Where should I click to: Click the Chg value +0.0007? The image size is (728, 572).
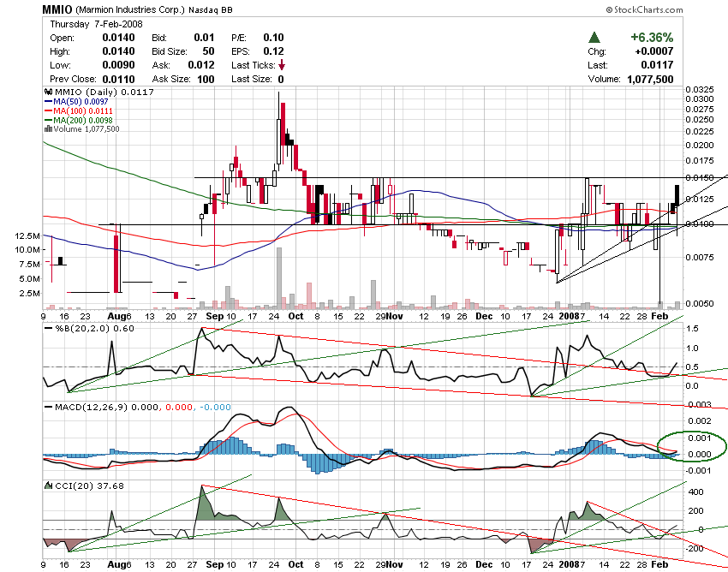tap(654, 51)
